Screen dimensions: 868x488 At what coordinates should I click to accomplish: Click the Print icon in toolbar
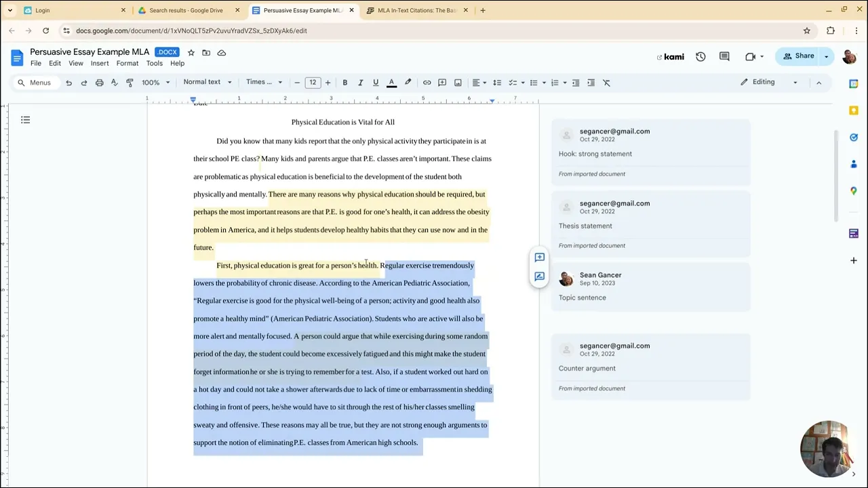[99, 83]
